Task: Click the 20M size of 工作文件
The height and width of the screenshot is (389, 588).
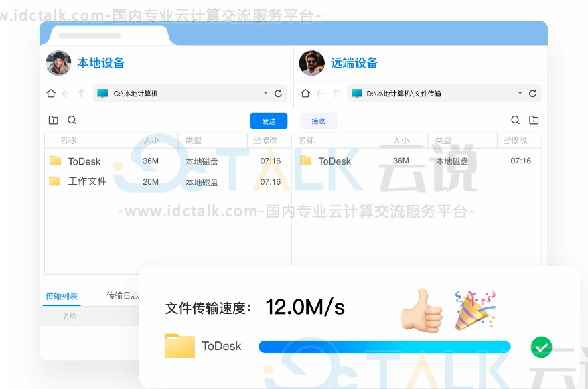Action: 151,181
